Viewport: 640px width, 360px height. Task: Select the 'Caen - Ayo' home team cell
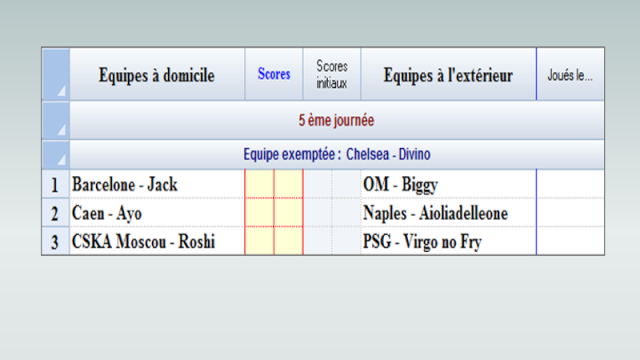point(157,213)
